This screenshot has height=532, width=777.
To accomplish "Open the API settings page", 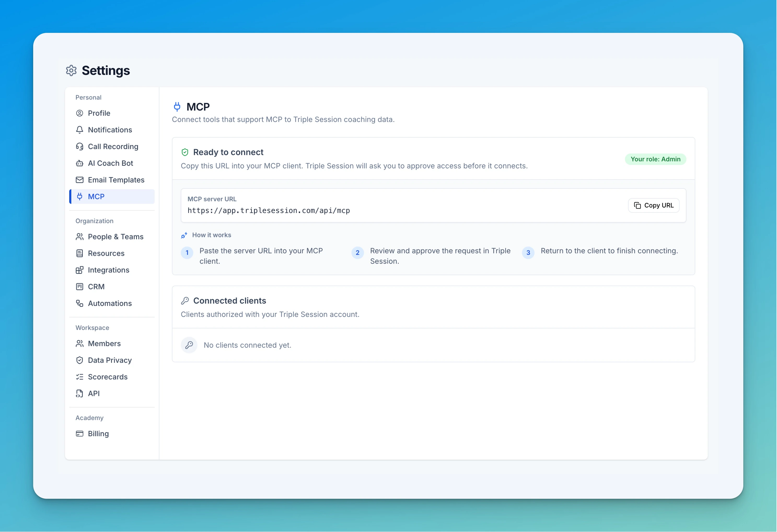I will [x=112, y=394].
